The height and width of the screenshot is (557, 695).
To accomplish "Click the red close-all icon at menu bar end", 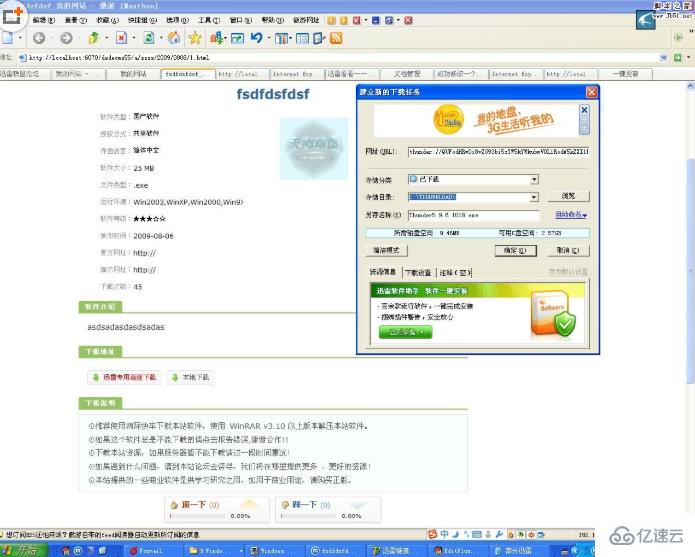I will [x=409, y=20].
